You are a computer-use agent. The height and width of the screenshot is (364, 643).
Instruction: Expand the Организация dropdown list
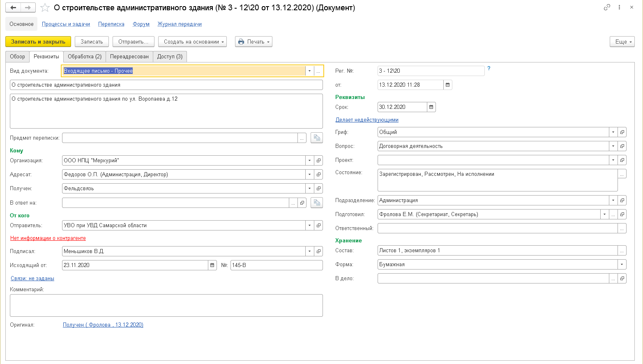pos(310,161)
